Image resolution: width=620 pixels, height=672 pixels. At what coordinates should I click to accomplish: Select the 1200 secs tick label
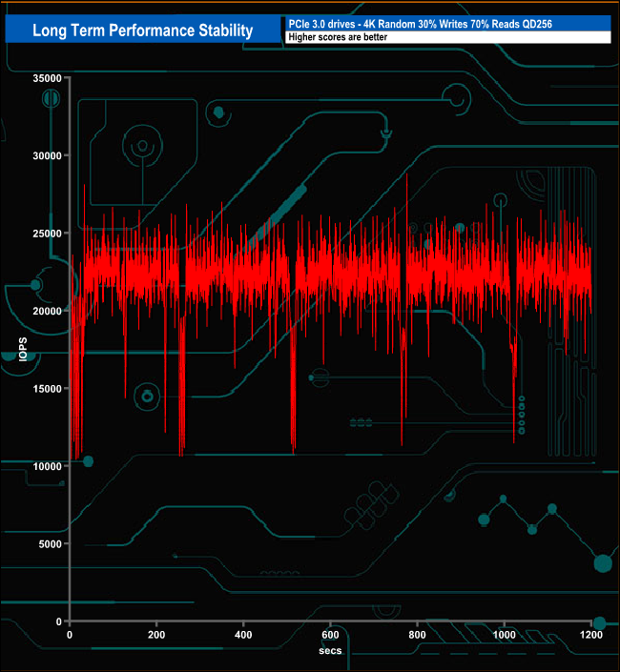pos(591,635)
